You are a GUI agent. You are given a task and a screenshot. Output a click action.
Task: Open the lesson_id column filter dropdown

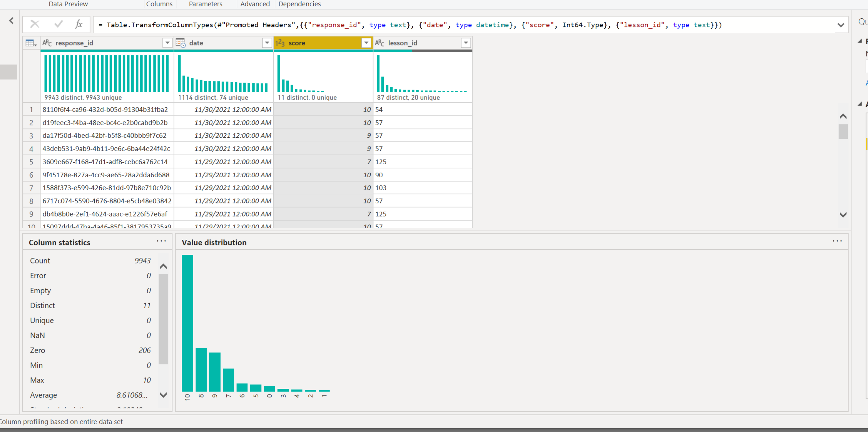pyautogui.click(x=466, y=43)
